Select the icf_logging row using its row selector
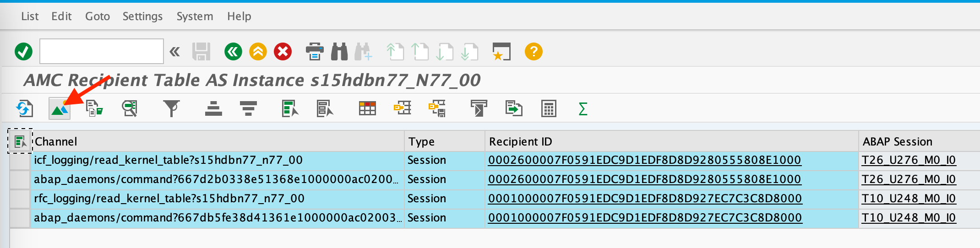Screen dimensions: 980x248 (20, 161)
